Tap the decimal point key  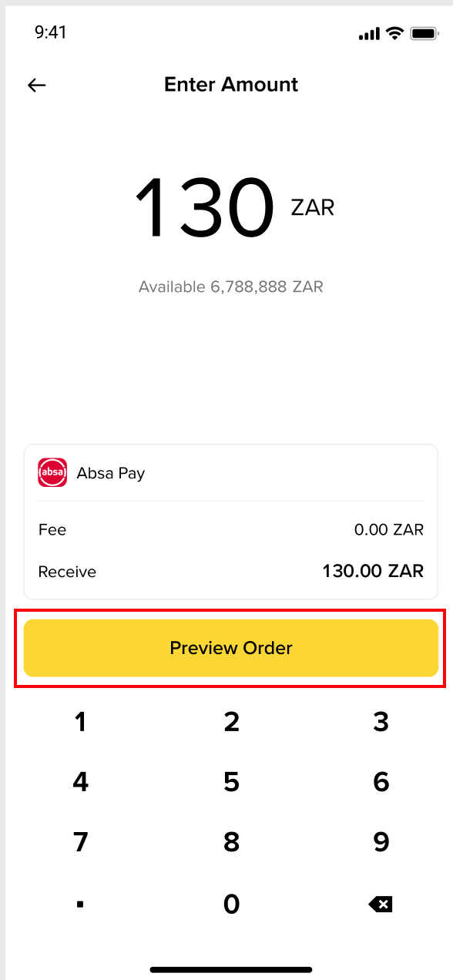coord(80,904)
